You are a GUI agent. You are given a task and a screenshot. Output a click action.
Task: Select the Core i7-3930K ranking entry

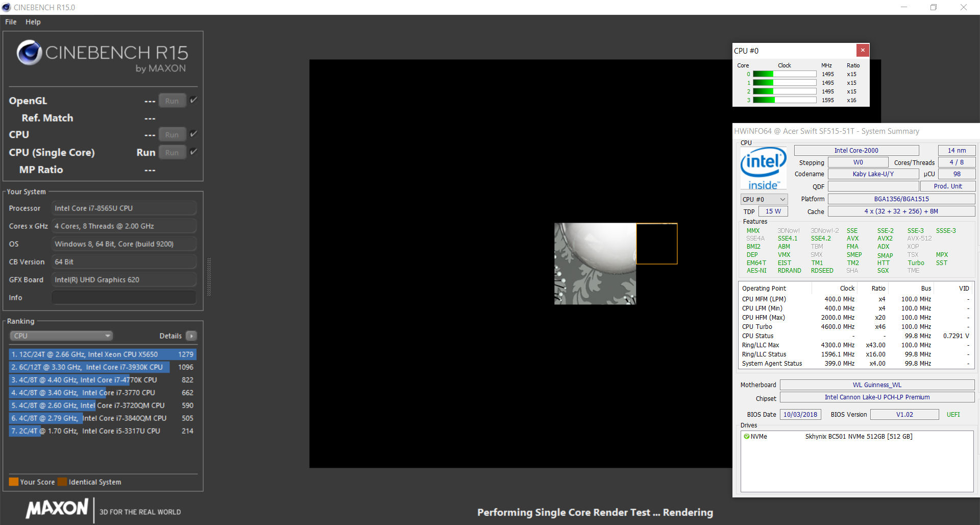point(103,367)
